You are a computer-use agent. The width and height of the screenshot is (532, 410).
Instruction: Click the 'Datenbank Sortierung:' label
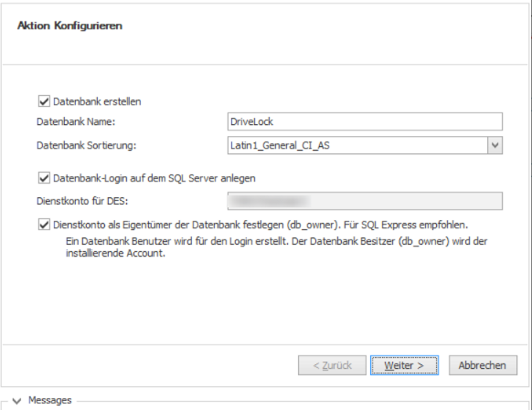[87, 145]
